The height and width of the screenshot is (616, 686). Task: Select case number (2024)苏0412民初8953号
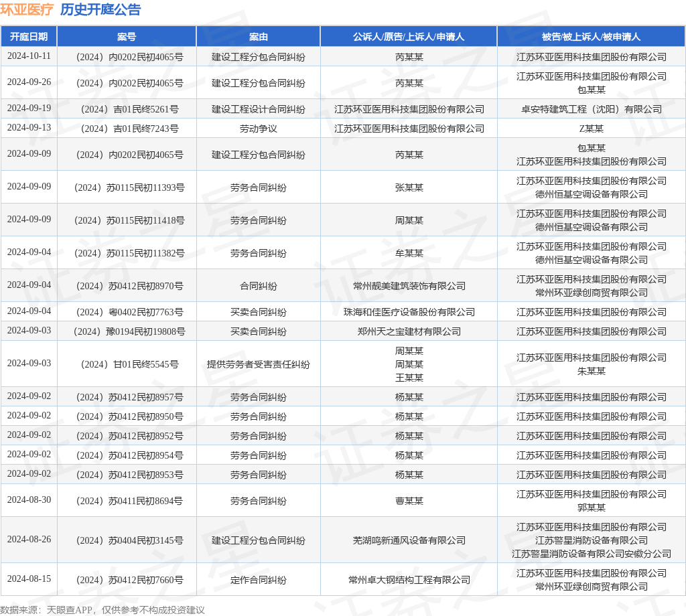pyautogui.click(x=129, y=475)
